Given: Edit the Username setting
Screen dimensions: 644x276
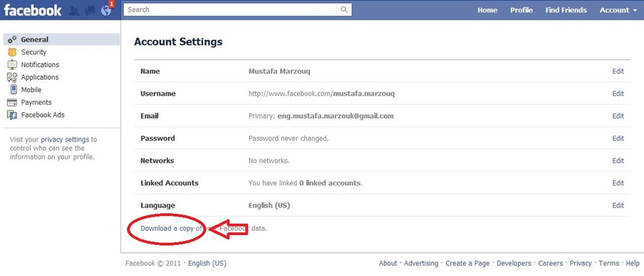Looking at the screenshot, I should [x=618, y=94].
